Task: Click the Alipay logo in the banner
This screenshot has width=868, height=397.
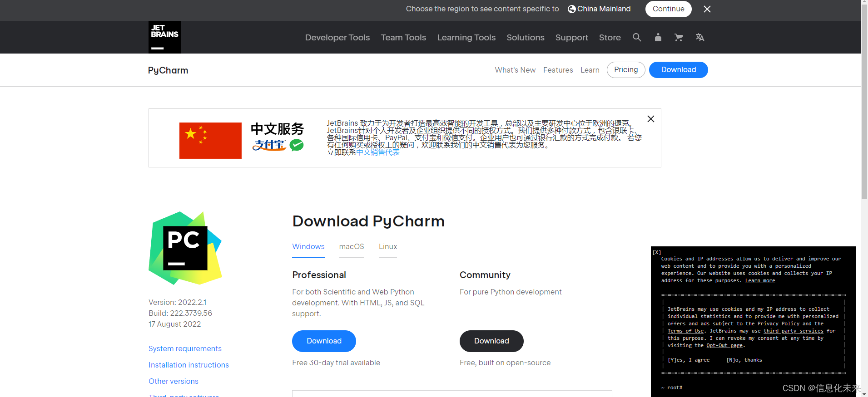Action: (x=269, y=145)
